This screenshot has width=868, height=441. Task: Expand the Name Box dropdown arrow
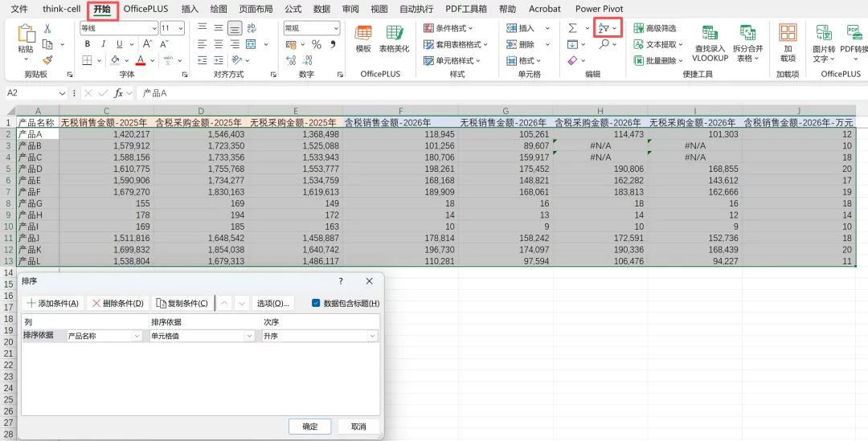point(62,93)
